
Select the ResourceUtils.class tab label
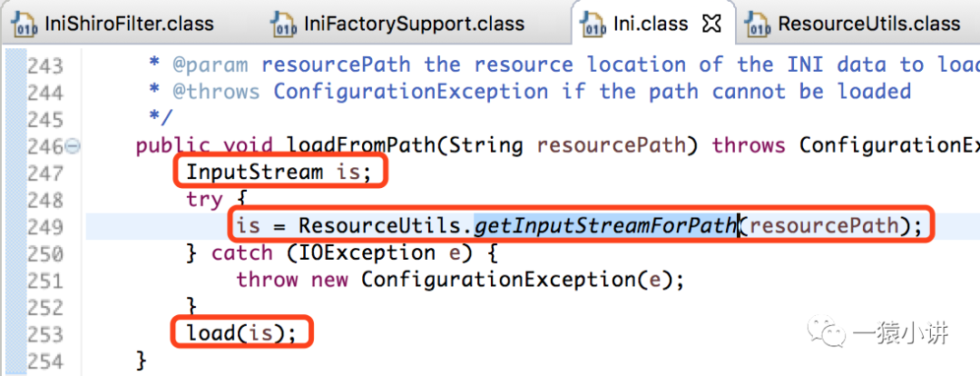(868, 25)
